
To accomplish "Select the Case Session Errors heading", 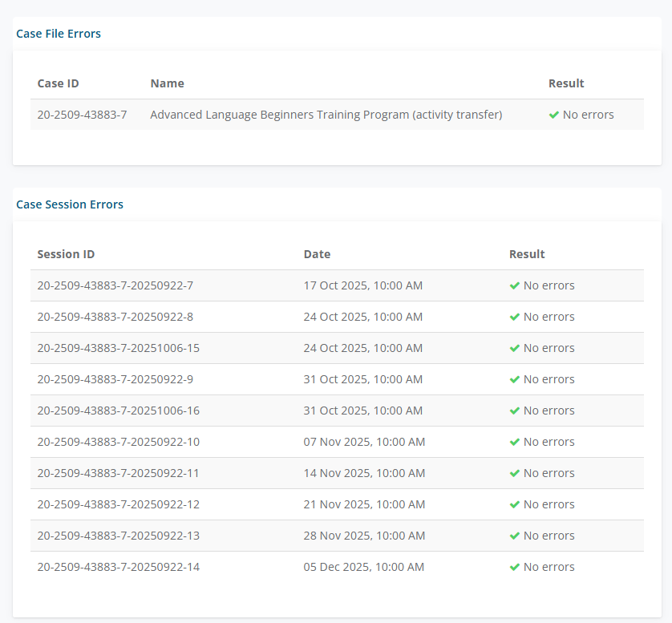I will click(70, 204).
